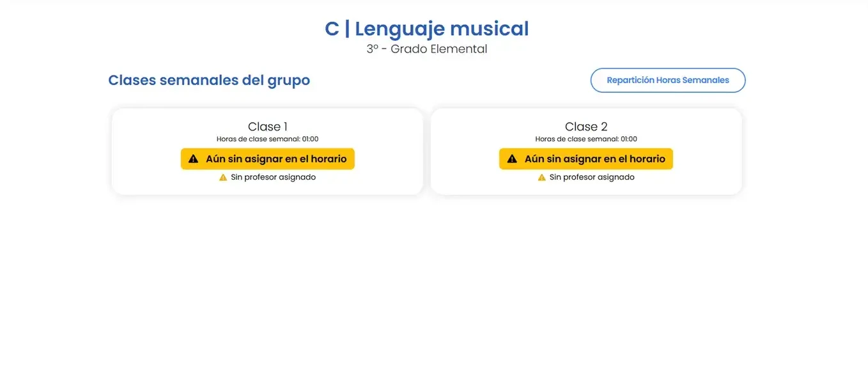Click 'Horas de clase semanal: 01:00' in Clase 1
This screenshot has width=868, height=385.
tap(267, 138)
